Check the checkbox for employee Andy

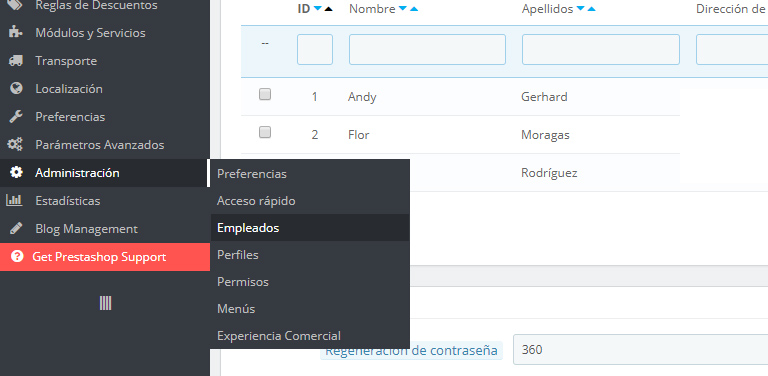[x=265, y=94]
